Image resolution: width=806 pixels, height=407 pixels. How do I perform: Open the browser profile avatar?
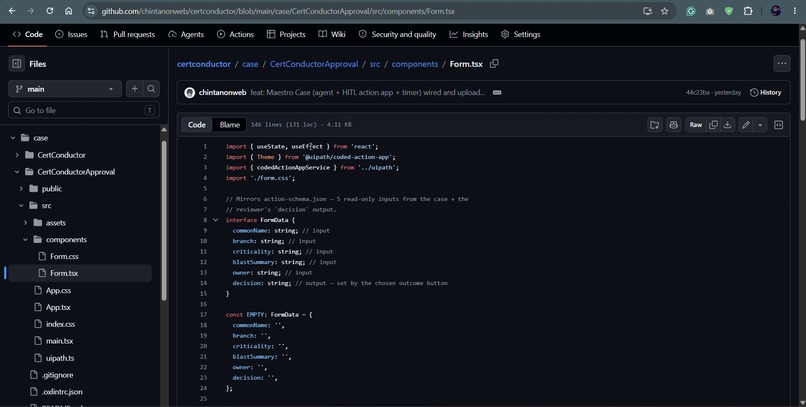coord(776,11)
